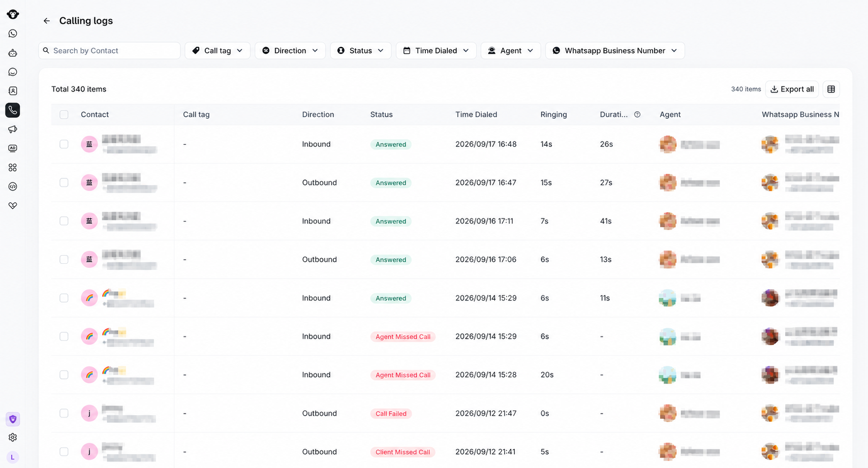
Task: Expand the Time Dialed filter
Action: pyautogui.click(x=436, y=50)
